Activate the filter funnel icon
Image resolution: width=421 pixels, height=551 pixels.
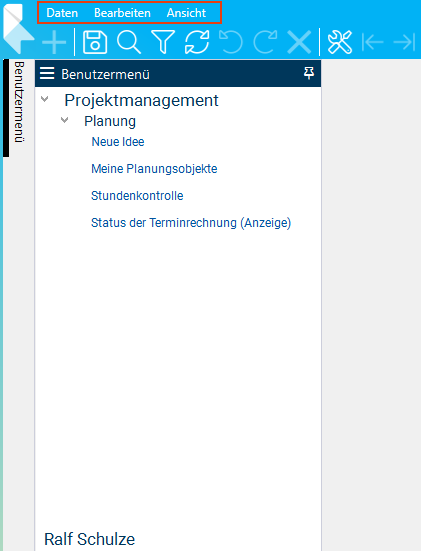(x=163, y=42)
